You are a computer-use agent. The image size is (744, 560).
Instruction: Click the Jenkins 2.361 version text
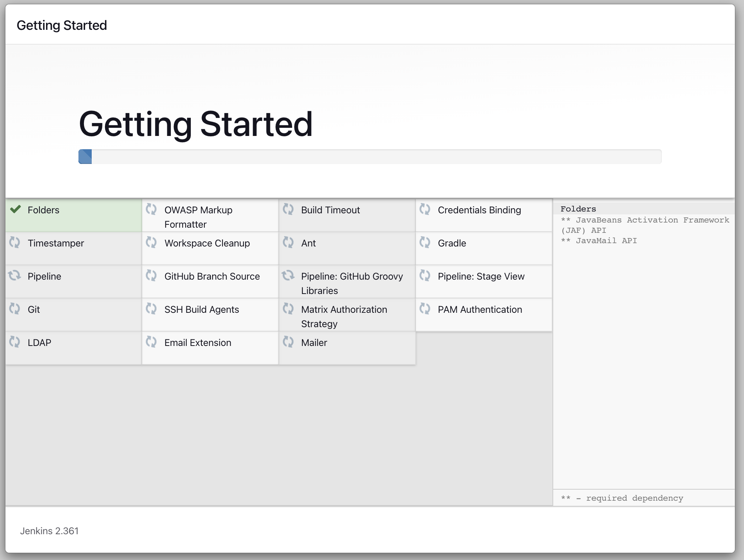pyautogui.click(x=49, y=531)
